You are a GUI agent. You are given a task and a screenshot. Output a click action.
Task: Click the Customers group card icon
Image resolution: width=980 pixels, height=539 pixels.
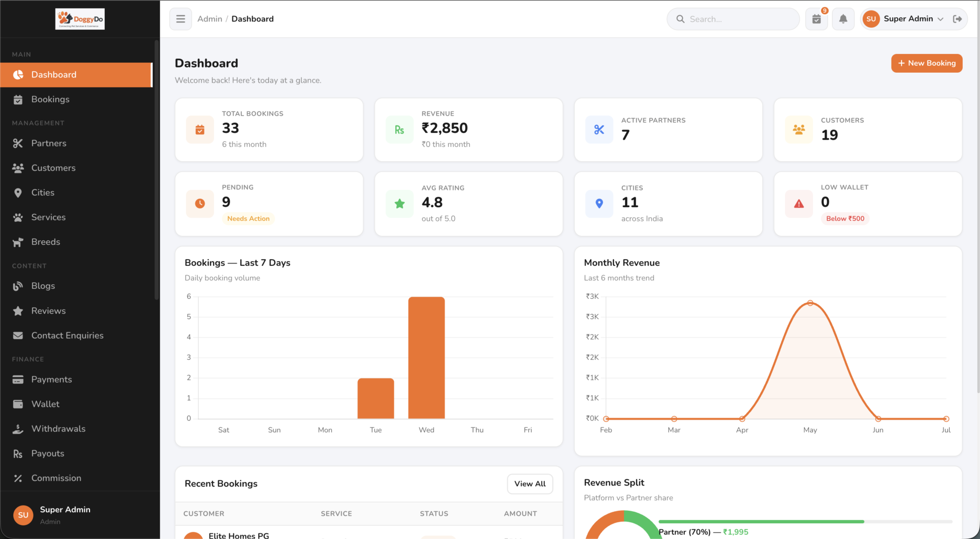point(799,130)
